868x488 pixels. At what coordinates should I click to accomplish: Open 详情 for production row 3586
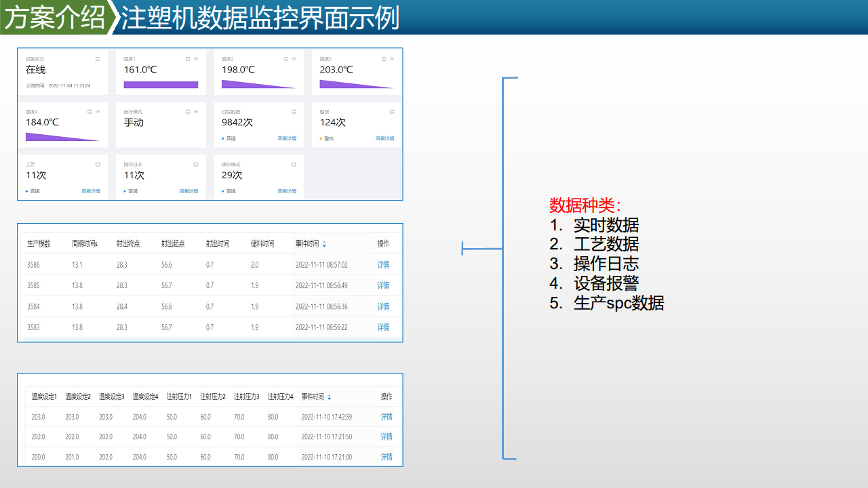(x=383, y=265)
